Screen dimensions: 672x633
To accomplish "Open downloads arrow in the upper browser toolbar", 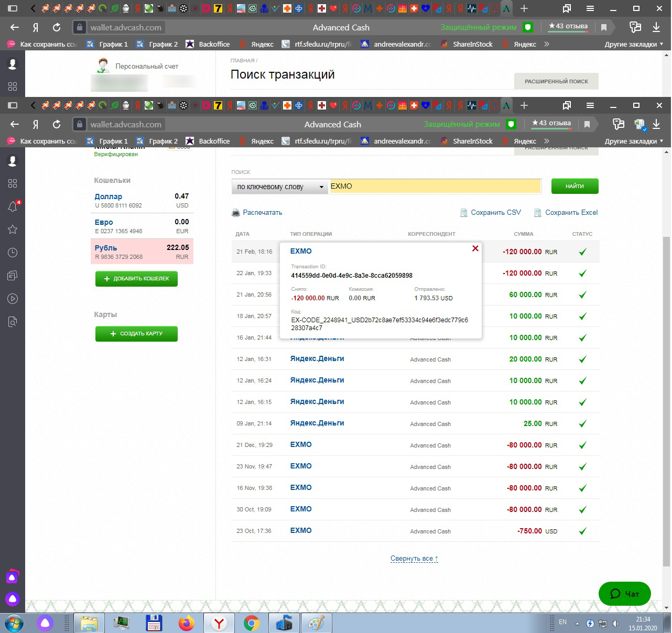I will (x=656, y=27).
